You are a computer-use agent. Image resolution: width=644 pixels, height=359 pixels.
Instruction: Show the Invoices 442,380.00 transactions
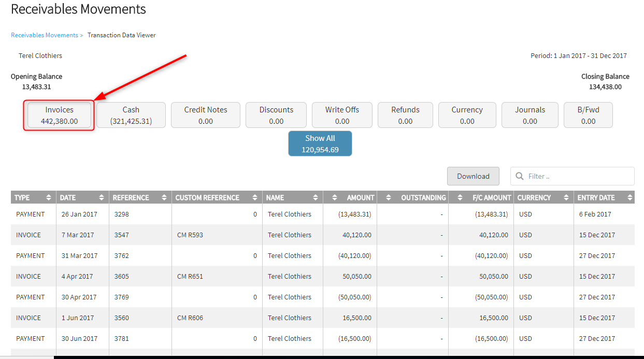[59, 115]
